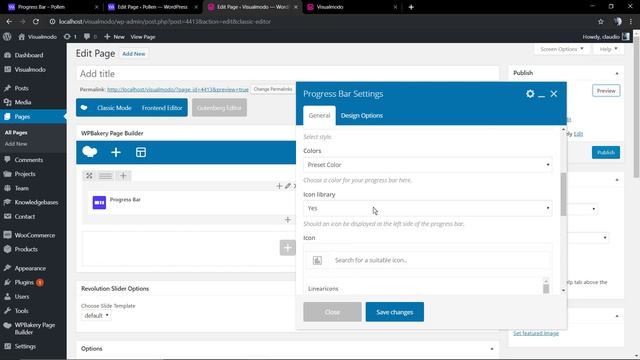Screen dimensions: 640x360
Task: Open updates indicator in admin bar
Action: [70, 36]
